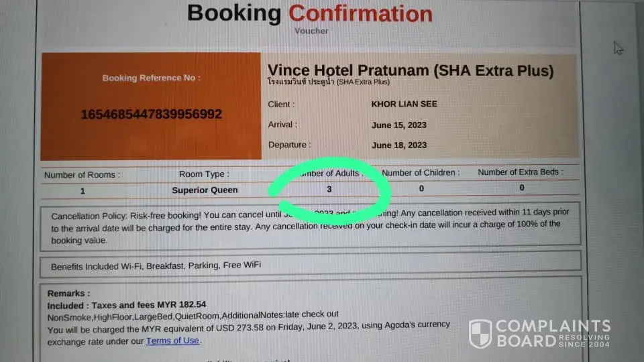Click the Complaints Board watermark text

[x=552, y=334]
